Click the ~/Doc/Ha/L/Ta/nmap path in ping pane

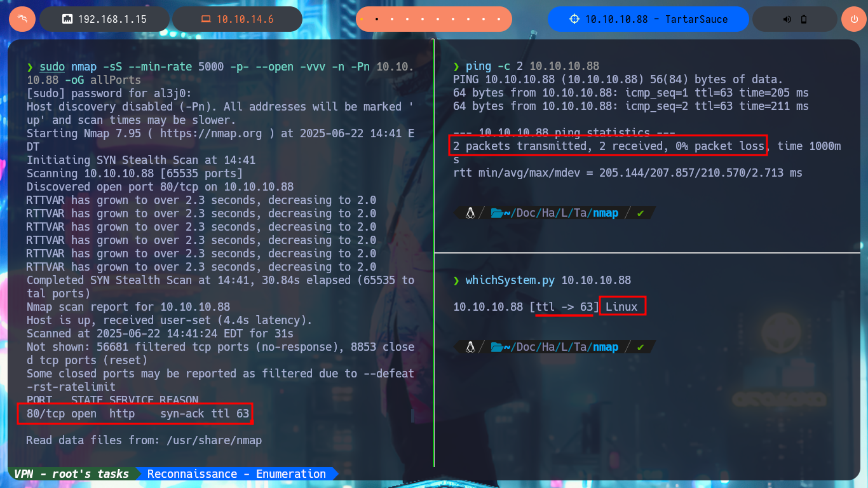561,213
